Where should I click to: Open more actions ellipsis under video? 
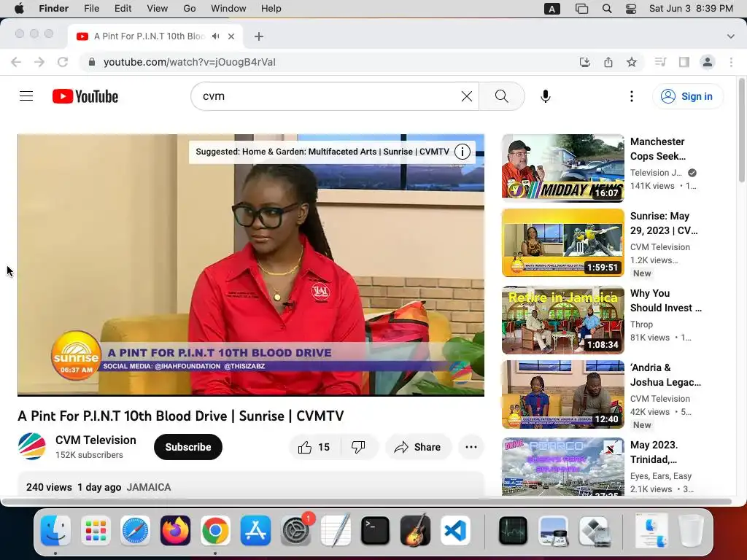(471, 447)
